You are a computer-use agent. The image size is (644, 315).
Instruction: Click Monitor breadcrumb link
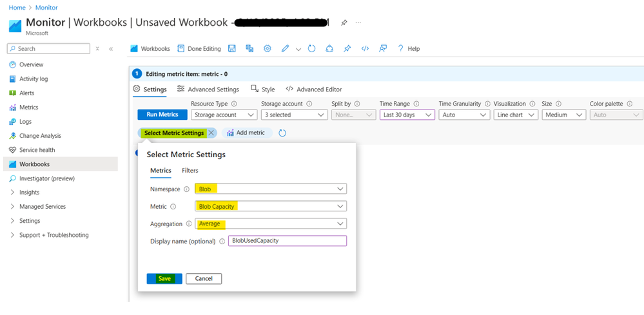pyautogui.click(x=46, y=7)
